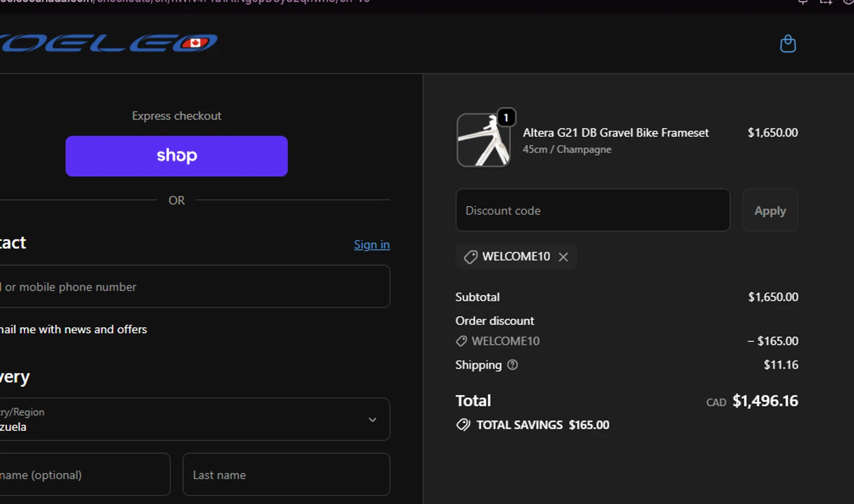
Task: Remove the WELCOME10 discount code
Action: [563, 257]
